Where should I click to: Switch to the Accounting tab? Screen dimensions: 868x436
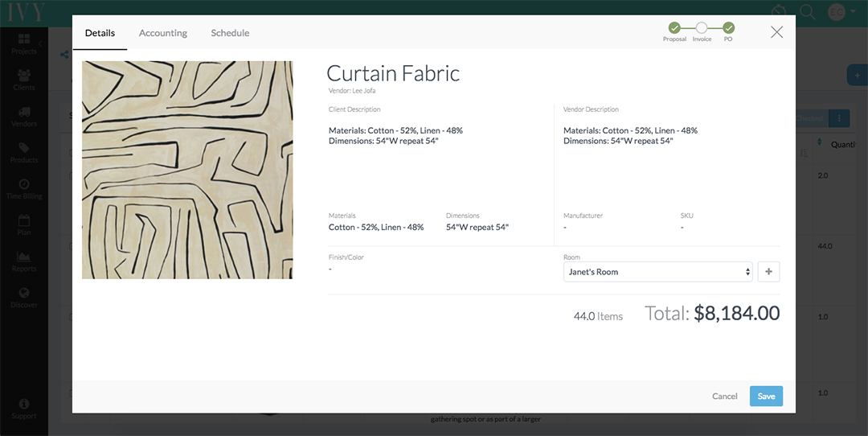pyautogui.click(x=162, y=33)
